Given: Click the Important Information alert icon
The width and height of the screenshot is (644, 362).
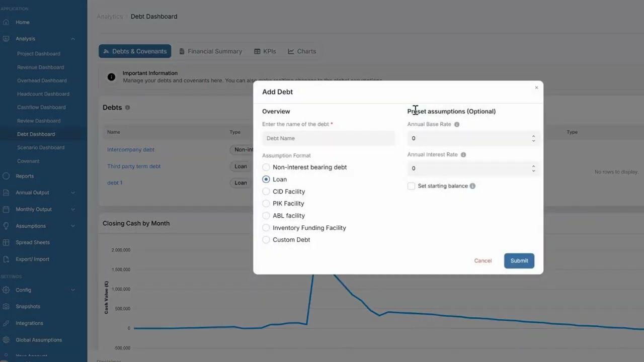Looking at the screenshot, I should click(x=111, y=77).
